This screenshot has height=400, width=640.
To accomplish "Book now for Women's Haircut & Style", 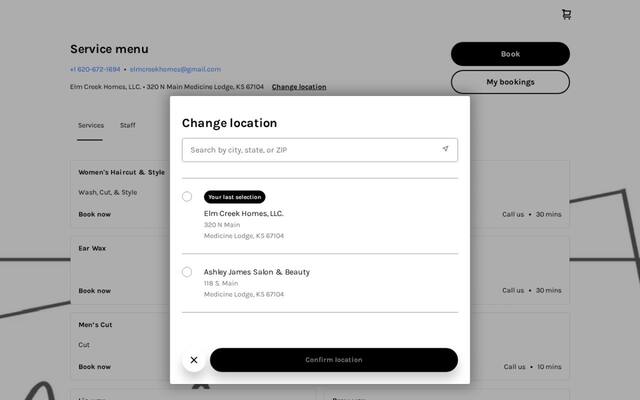I will pos(94,214).
